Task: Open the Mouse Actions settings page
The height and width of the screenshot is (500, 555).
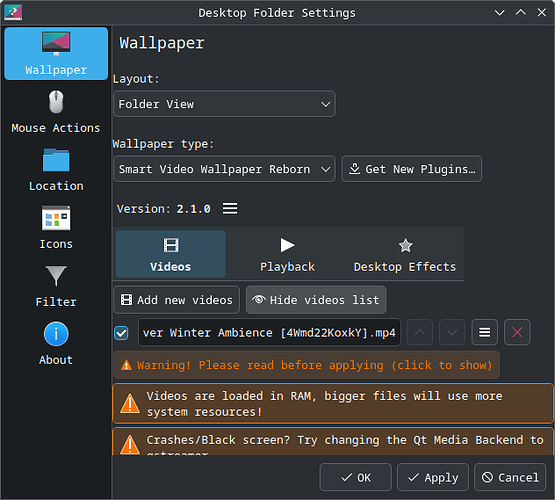Action: coord(56,112)
